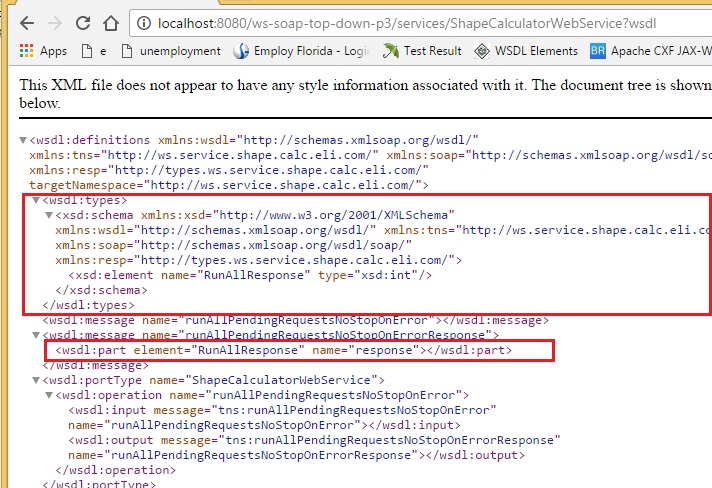Click the xsd:element RunAllResponse line
The height and width of the screenshot is (488, 712).
250,275
